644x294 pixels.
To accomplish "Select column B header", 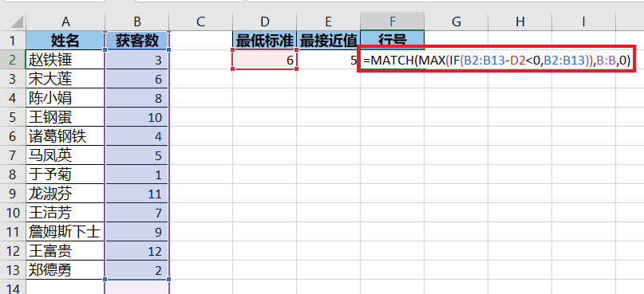I will tap(137, 22).
